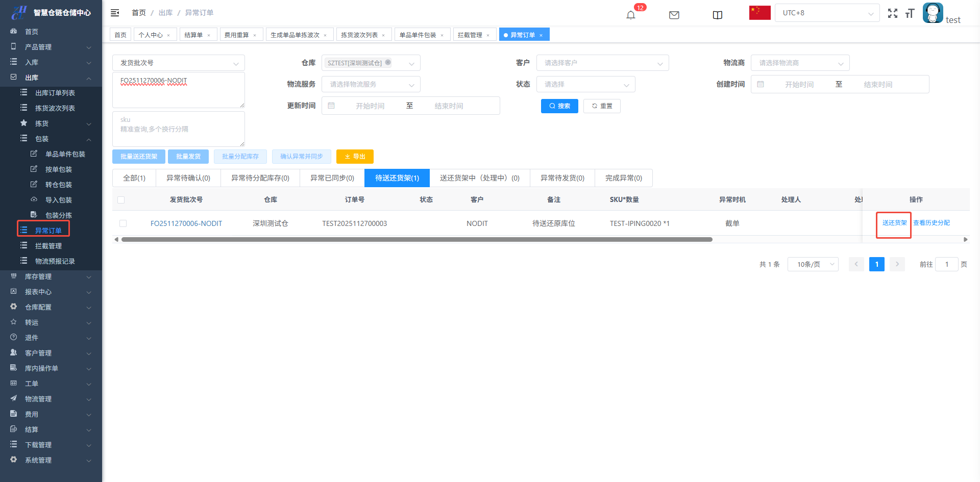Open the UTC+8 timezone dropdown

coord(827,13)
